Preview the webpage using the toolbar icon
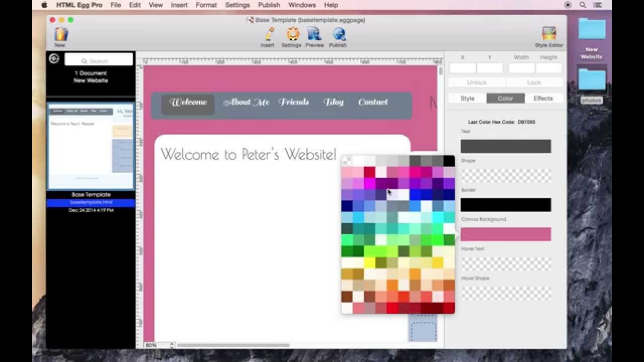 [x=314, y=35]
